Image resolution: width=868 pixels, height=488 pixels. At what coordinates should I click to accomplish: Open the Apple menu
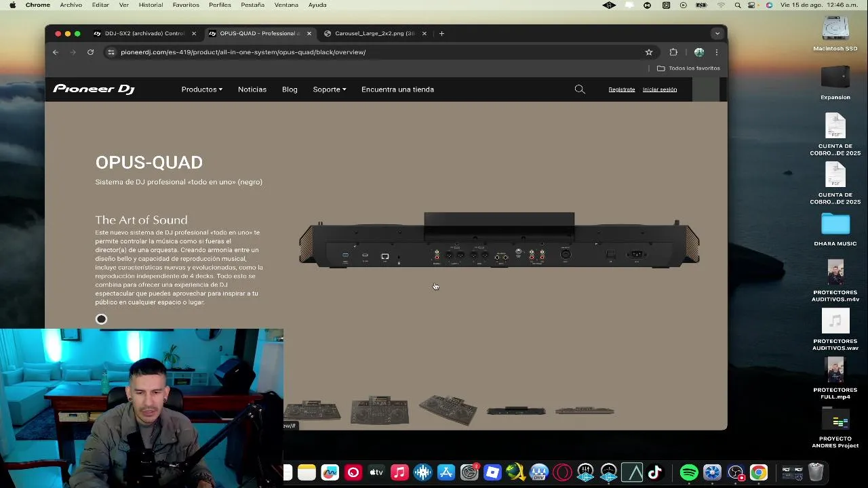point(12,5)
